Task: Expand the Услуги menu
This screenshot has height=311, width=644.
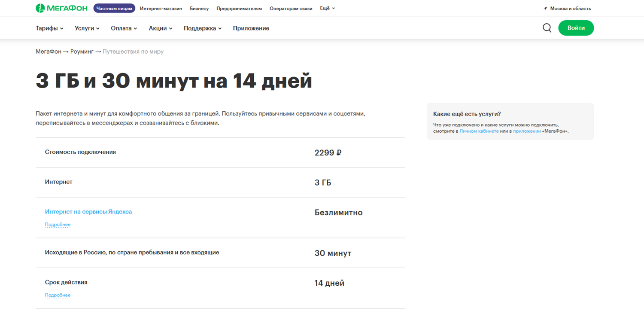Action: [87, 28]
